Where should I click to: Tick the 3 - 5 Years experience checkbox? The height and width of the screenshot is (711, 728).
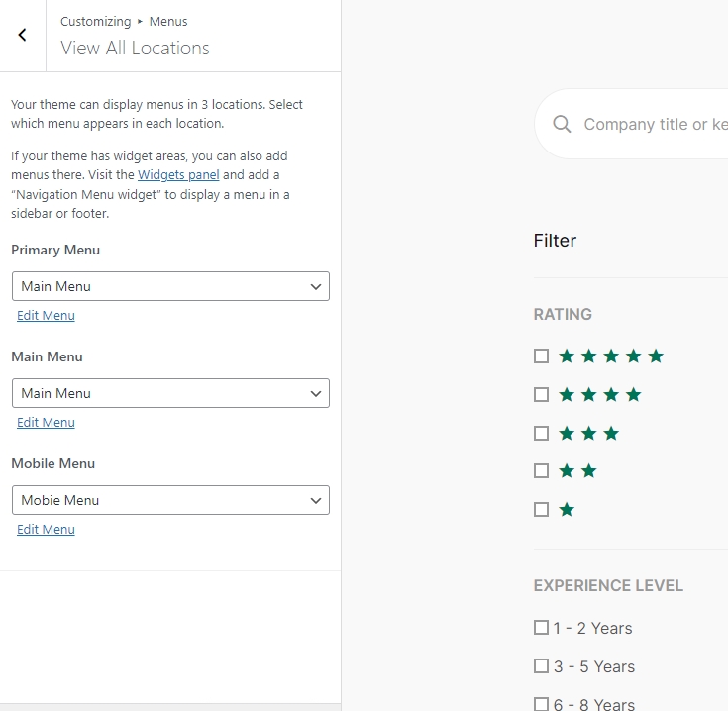(541, 666)
